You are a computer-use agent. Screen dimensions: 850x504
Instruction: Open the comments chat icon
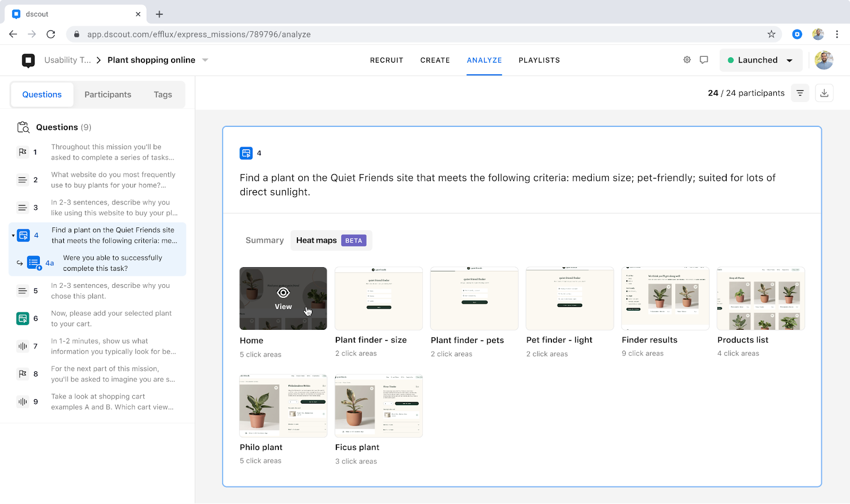[704, 60]
